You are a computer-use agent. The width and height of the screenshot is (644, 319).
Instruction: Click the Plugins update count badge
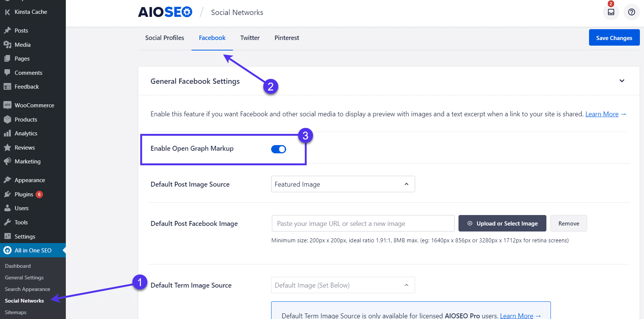39,194
